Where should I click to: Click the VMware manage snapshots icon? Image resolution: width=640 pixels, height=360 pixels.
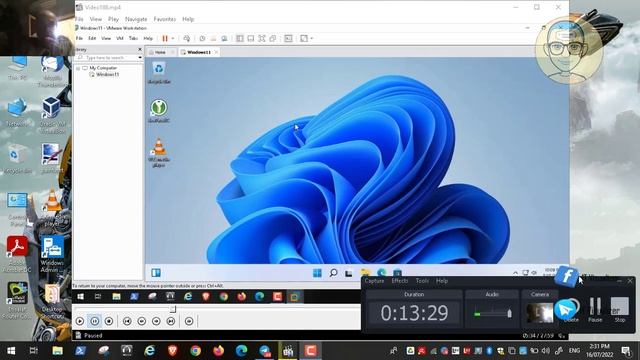click(x=224, y=38)
